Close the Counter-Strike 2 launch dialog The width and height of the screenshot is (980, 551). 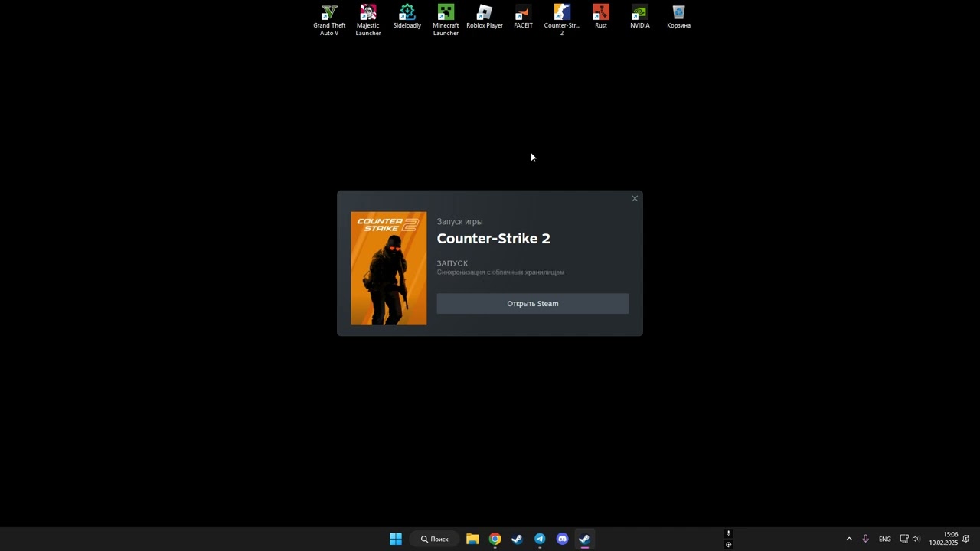point(635,199)
